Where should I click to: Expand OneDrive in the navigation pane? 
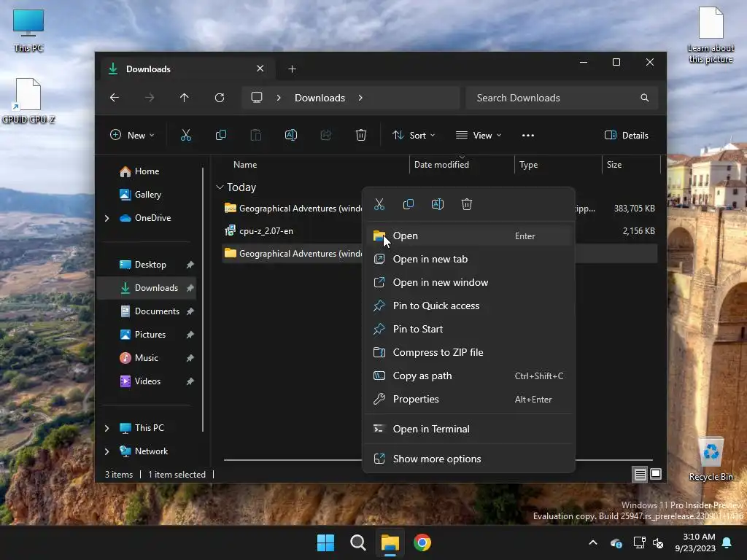tap(107, 218)
